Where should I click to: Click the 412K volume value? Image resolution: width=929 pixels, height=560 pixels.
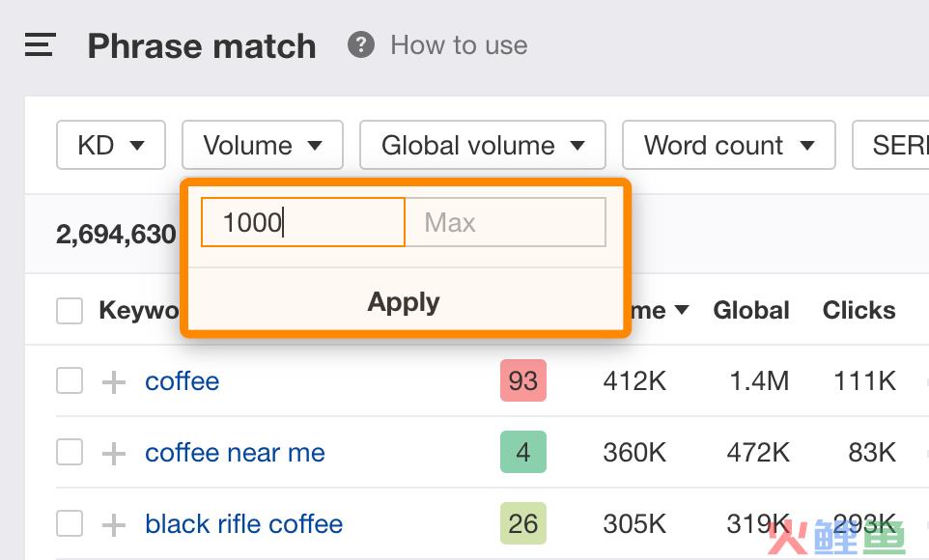pos(634,381)
